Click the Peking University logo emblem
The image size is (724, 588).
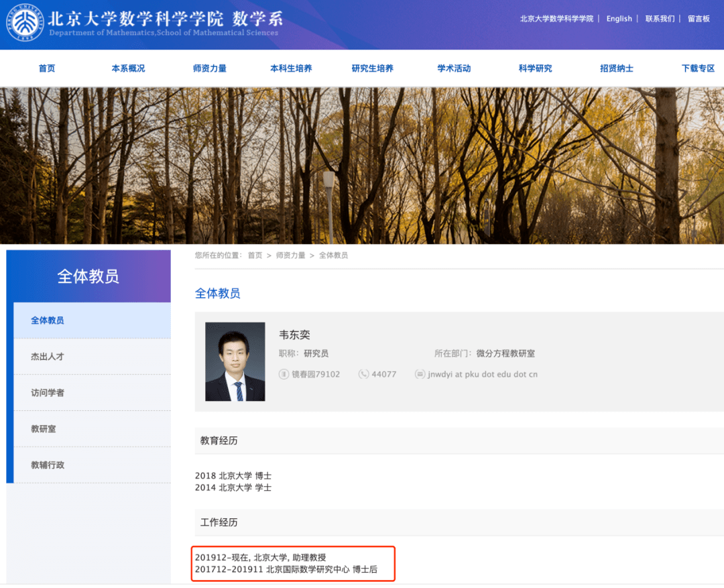24,23
